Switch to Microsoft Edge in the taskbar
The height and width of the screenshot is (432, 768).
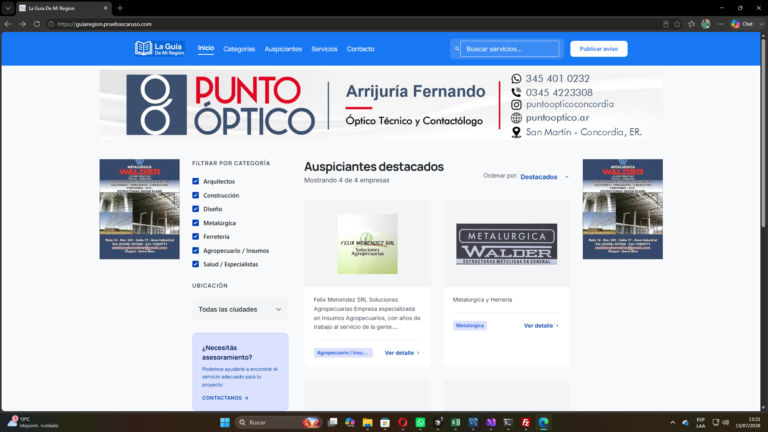pos(543,422)
